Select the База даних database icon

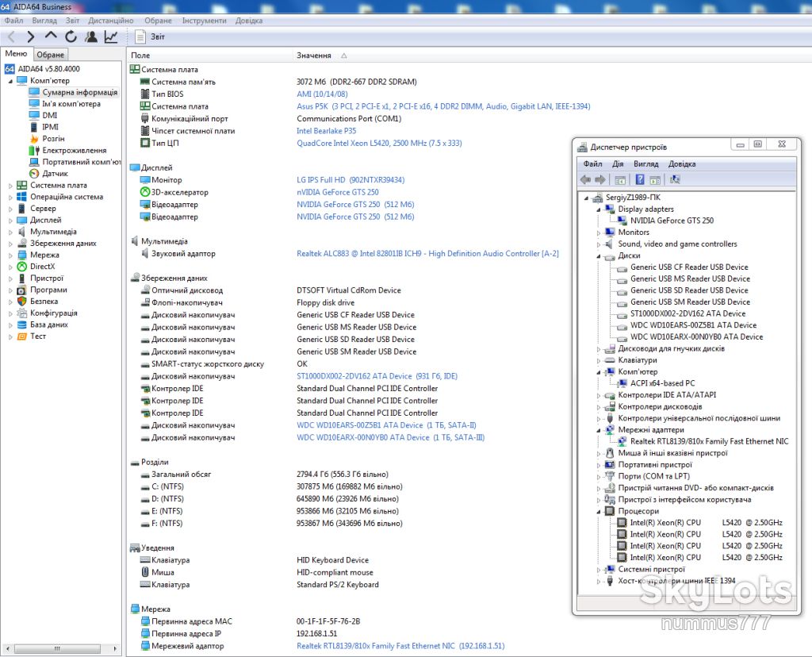point(21,325)
